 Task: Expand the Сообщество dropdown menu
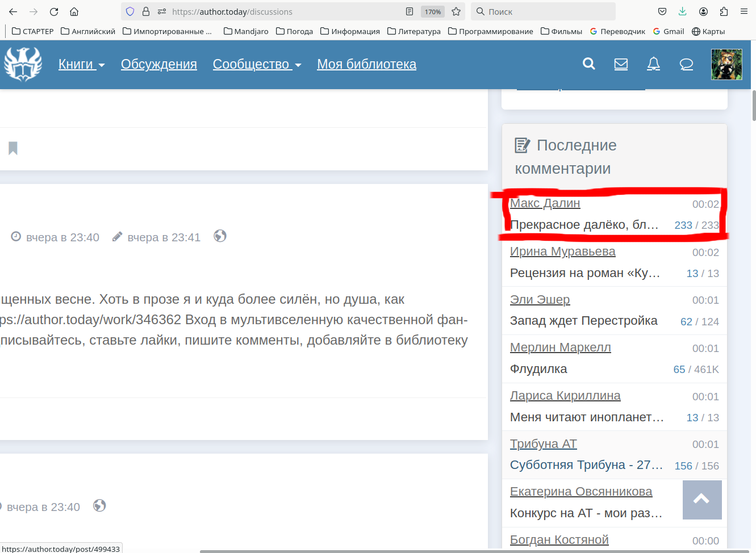click(257, 65)
